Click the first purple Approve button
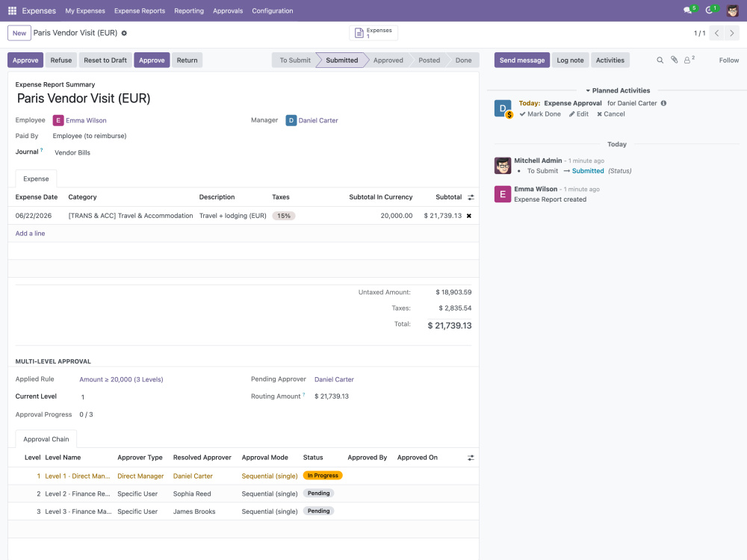Image resolution: width=747 pixels, height=560 pixels. click(x=25, y=60)
